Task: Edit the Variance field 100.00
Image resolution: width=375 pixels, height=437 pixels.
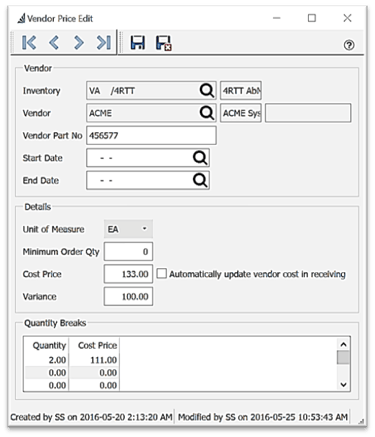Action: coord(129,296)
